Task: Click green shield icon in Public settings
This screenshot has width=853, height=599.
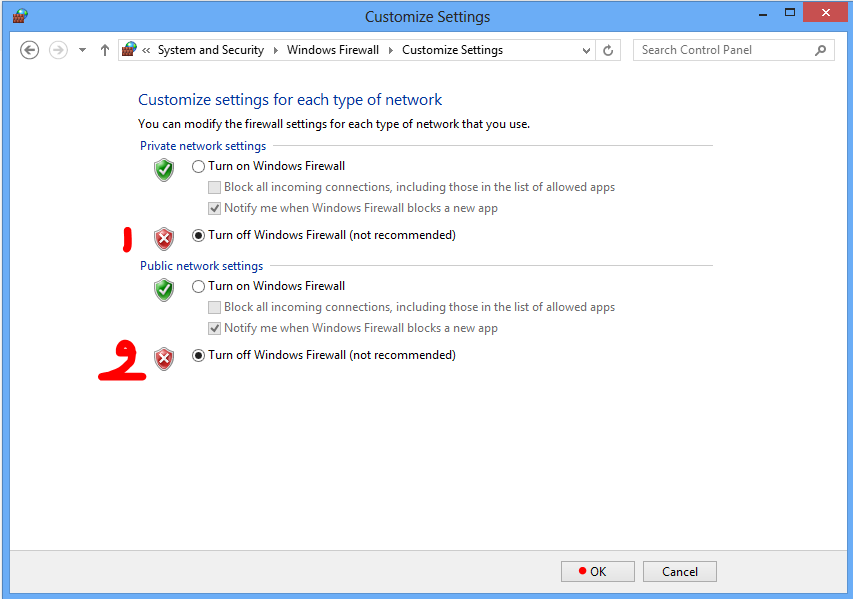Action: 164,290
